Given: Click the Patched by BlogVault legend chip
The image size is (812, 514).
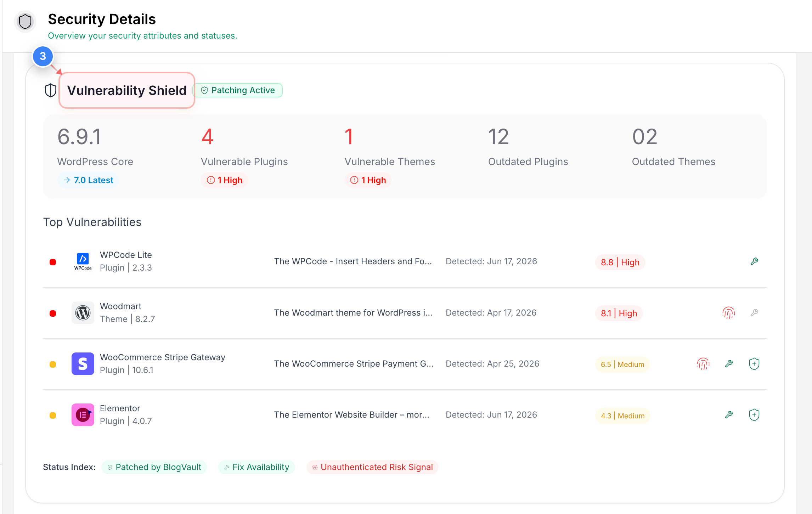Looking at the screenshot, I should tap(154, 467).
